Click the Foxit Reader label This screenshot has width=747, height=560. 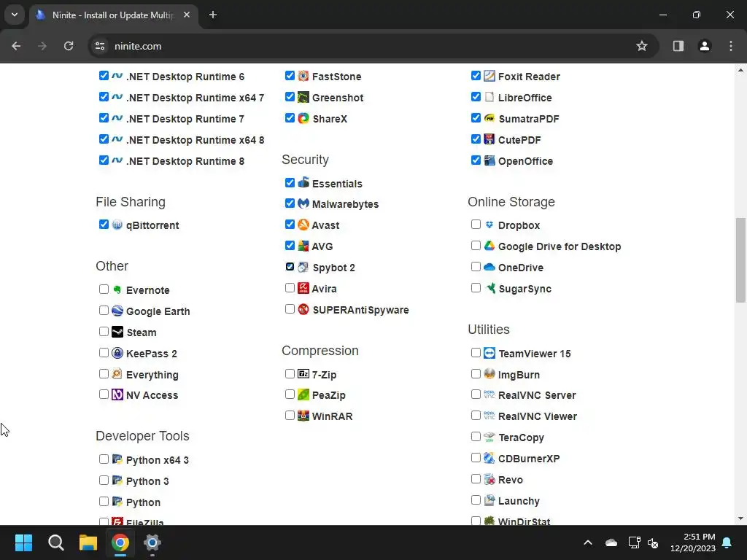(x=529, y=77)
